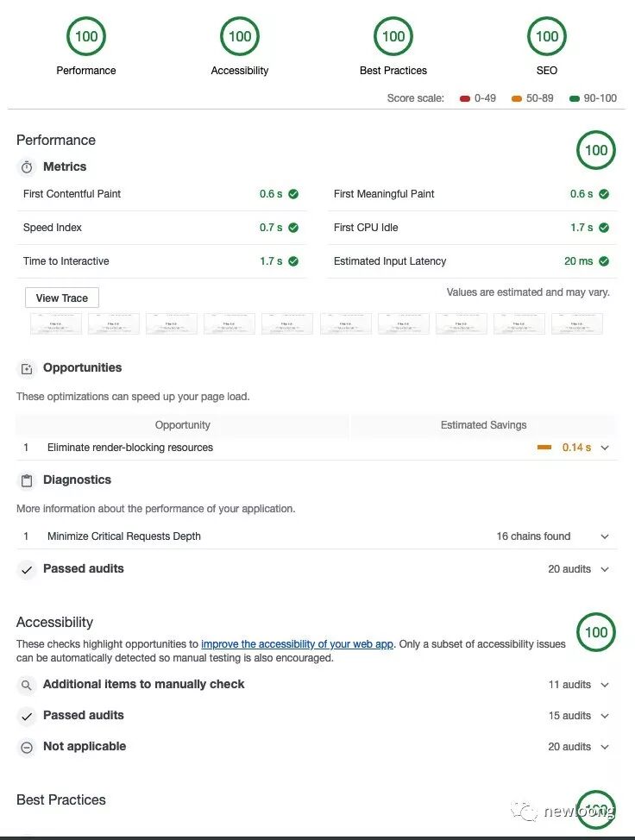The height and width of the screenshot is (840, 635).
Task: Expand Minimize Critical Requests Depth chevron
Action: tap(605, 536)
